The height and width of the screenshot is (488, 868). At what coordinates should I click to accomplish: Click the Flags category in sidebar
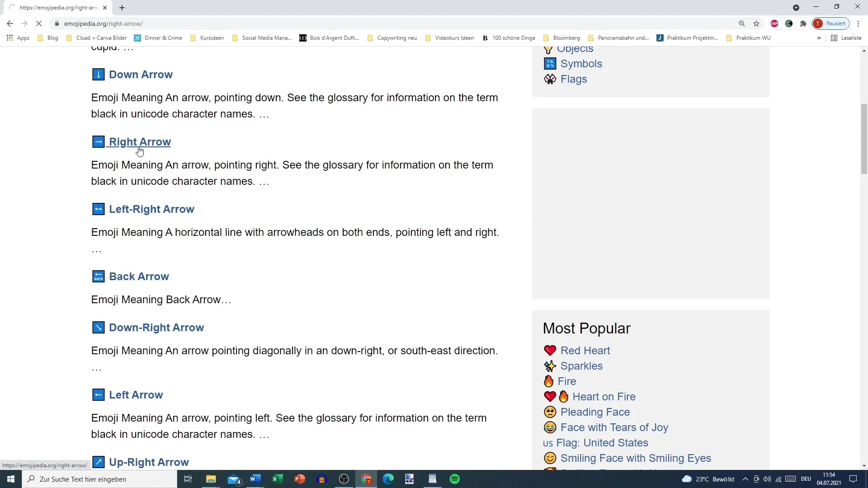tap(574, 79)
